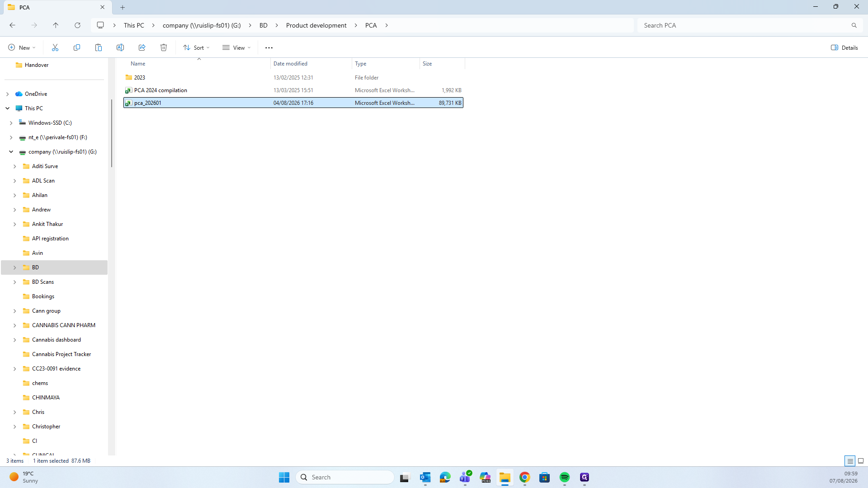Navigate to Product development in breadcrumb
This screenshot has width=868, height=488.
pyautogui.click(x=316, y=25)
